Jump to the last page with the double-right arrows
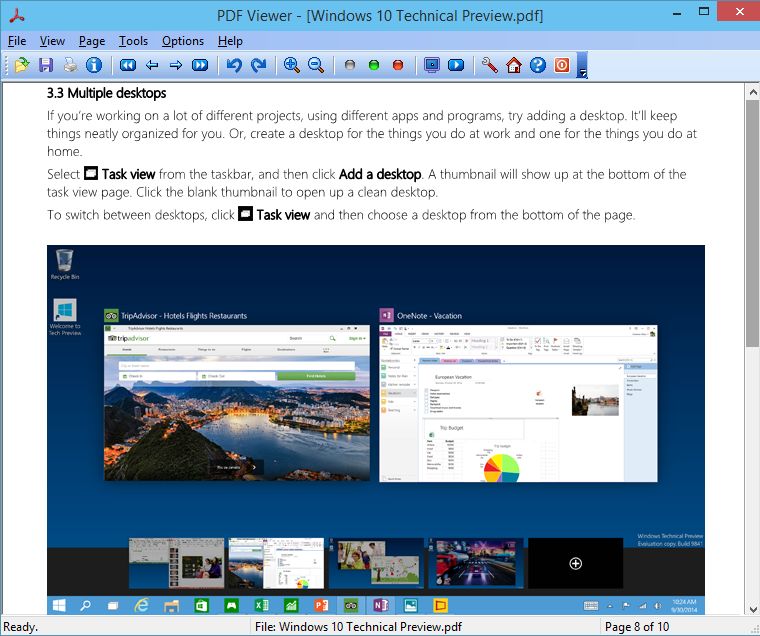This screenshot has height=636, width=760. tap(200, 65)
